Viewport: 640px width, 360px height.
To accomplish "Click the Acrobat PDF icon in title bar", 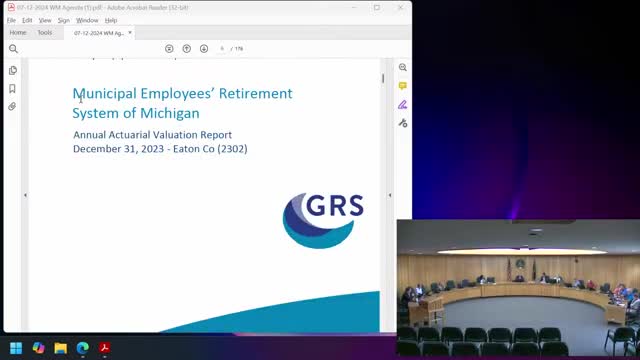I will click(11, 7).
